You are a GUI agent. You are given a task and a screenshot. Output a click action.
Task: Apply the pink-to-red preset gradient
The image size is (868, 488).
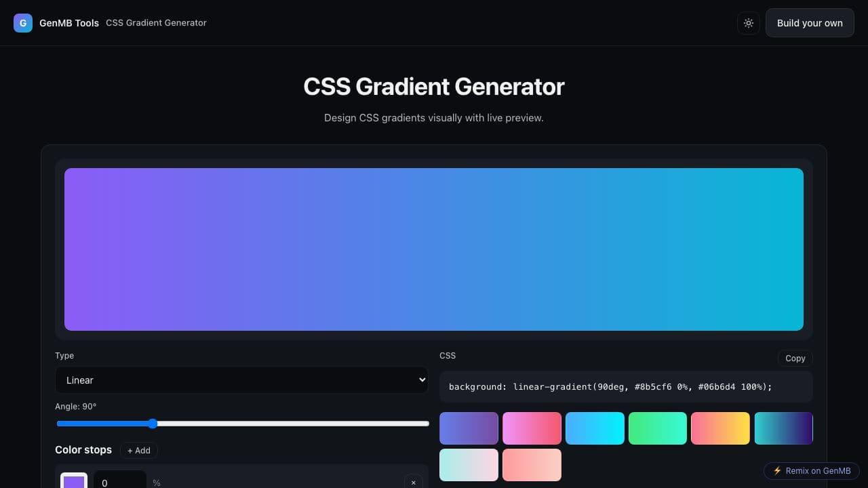[532, 428]
